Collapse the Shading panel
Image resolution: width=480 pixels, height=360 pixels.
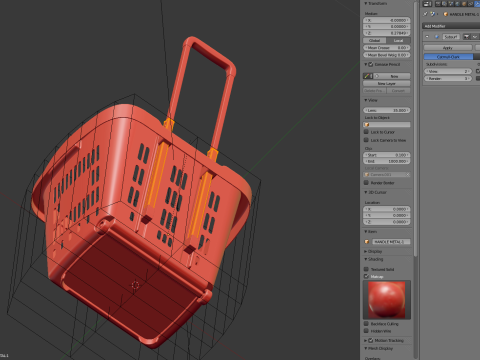[366, 259]
